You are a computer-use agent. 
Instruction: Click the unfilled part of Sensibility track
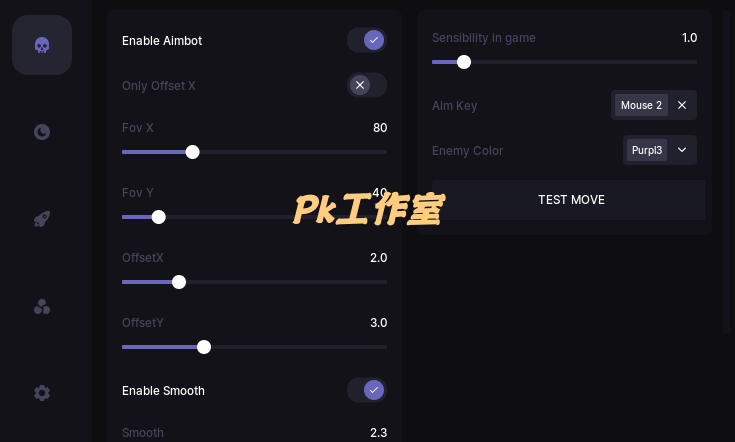click(x=584, y=62)
